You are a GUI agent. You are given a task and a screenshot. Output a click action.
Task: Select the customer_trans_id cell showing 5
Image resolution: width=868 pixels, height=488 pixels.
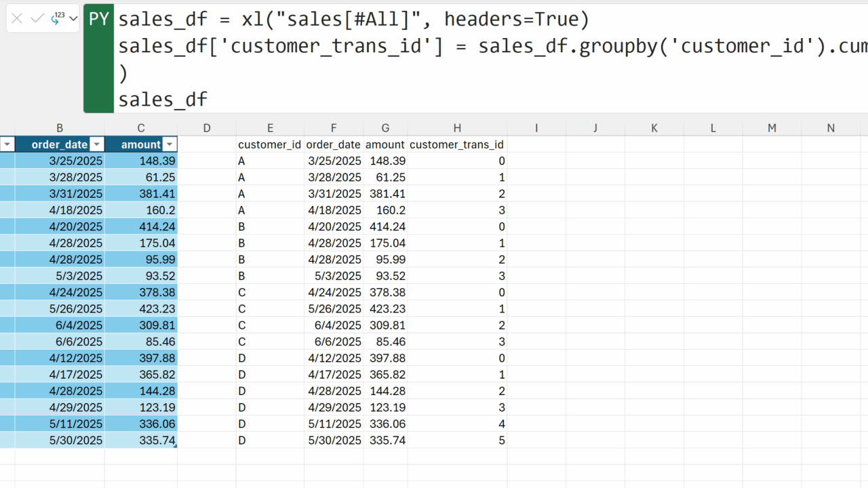[456, 441]
